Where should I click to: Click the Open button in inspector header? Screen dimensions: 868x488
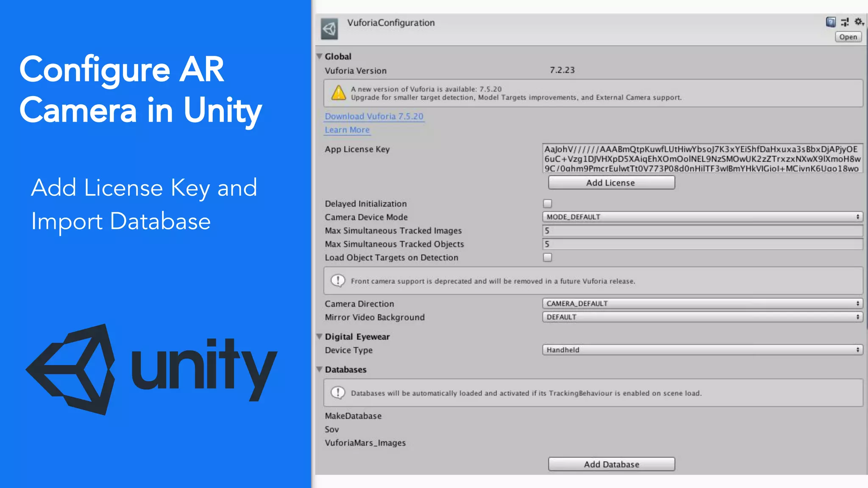[x=848, y=37]
